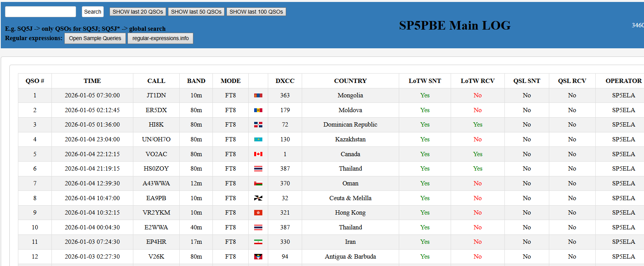Show the last 20 QSOs
This screenshot has height=266, width=644.
point(138,12)
